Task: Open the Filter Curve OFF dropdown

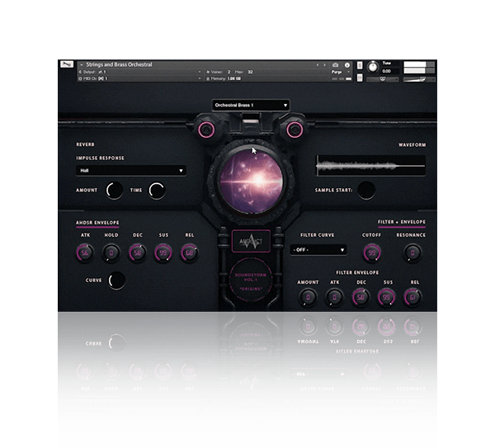Action: [x=318, y=250]
